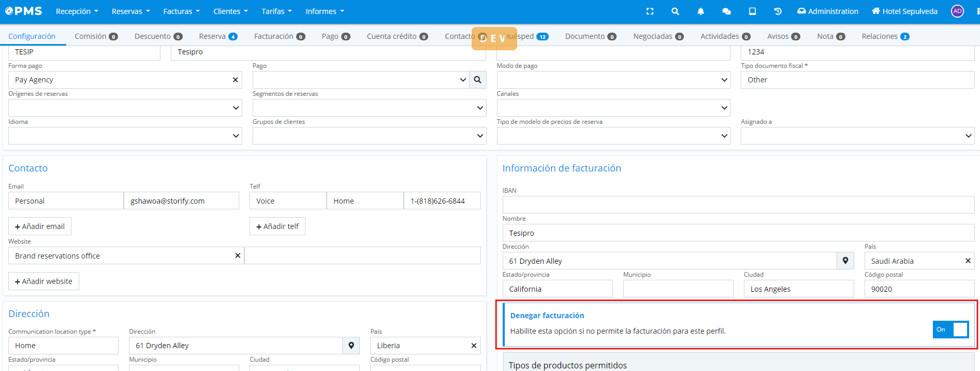Open the search magnifier in top bar
The height and width of the screenshot is (371, 980).
pyautogui.click(x=675, y=11)
